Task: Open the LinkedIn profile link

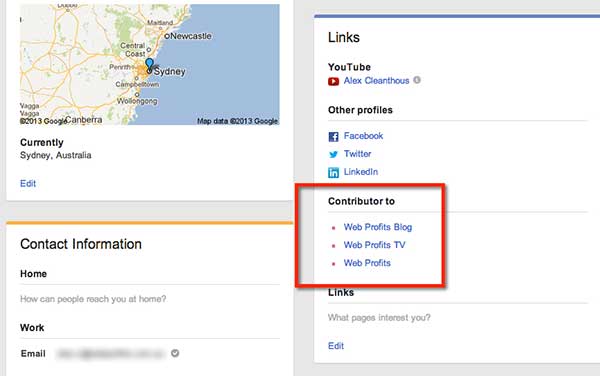Action: 360,172
